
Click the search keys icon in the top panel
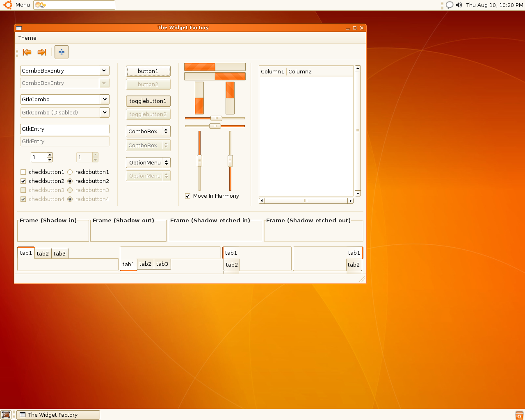click(x=40, y=5)
